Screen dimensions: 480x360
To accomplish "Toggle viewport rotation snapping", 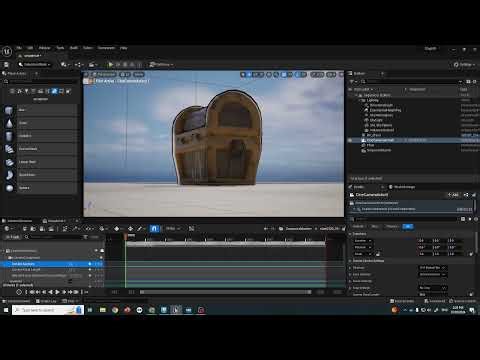I will 299,74.
